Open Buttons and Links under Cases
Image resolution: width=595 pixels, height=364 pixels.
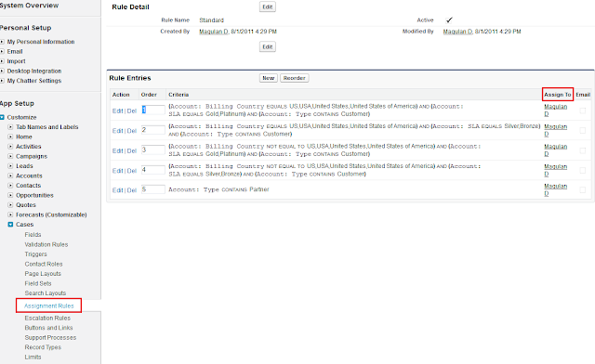click(x=48, y=328)
